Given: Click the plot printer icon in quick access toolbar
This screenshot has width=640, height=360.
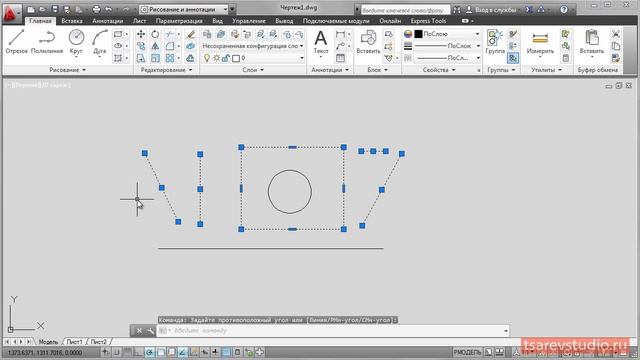Looking at the screenshot, I should (96, 9).
